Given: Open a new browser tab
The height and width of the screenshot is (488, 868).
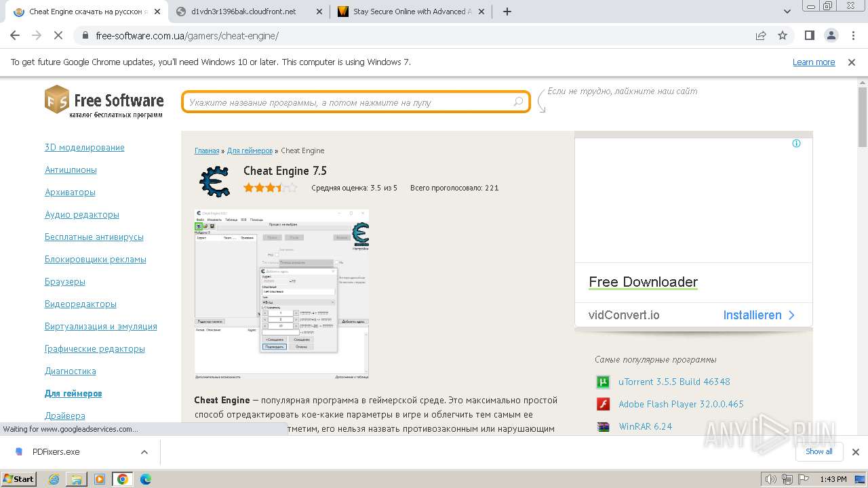Looking at the screenshot, I should 507,12.
